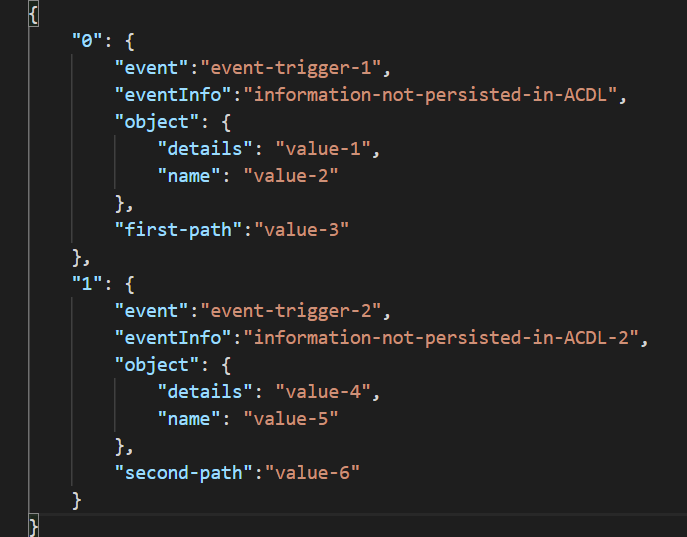Screen dimensions: 687x537
Task: Click the "value-3" string
Action: click(x=301, y=230)
